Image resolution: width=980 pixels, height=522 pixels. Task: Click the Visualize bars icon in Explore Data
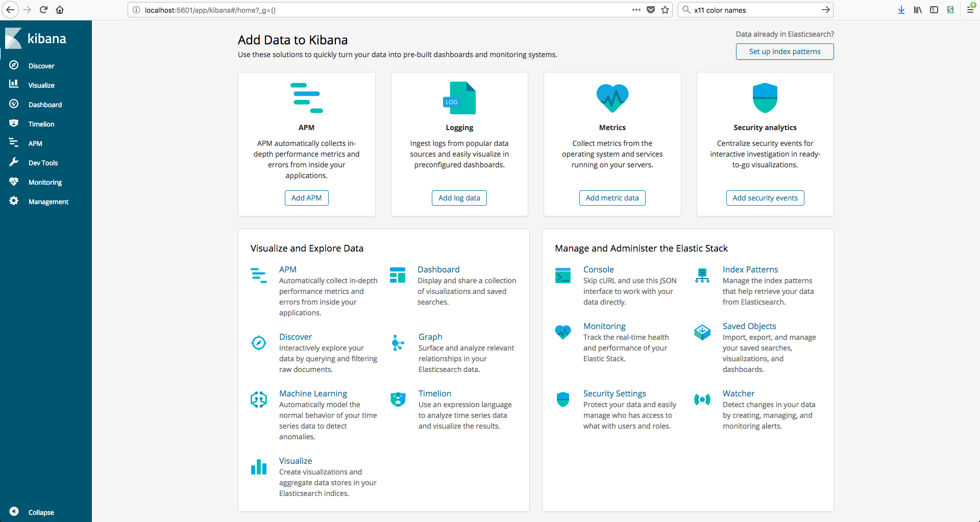[x=259, y=467]
